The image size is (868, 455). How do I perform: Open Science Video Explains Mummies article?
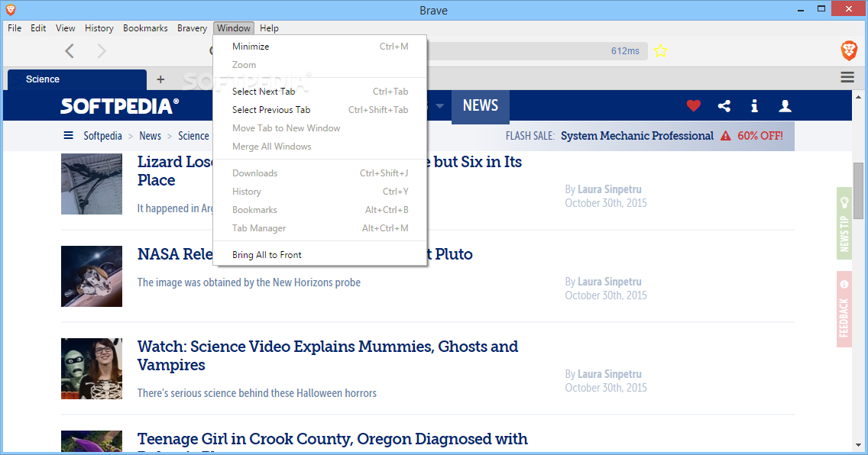[x=328, y=356]
